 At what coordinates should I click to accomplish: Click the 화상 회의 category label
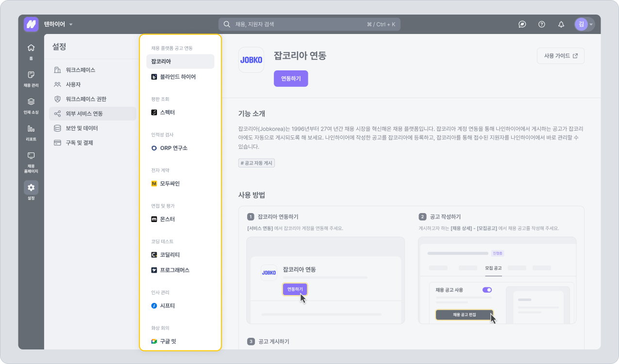point(160,328)
